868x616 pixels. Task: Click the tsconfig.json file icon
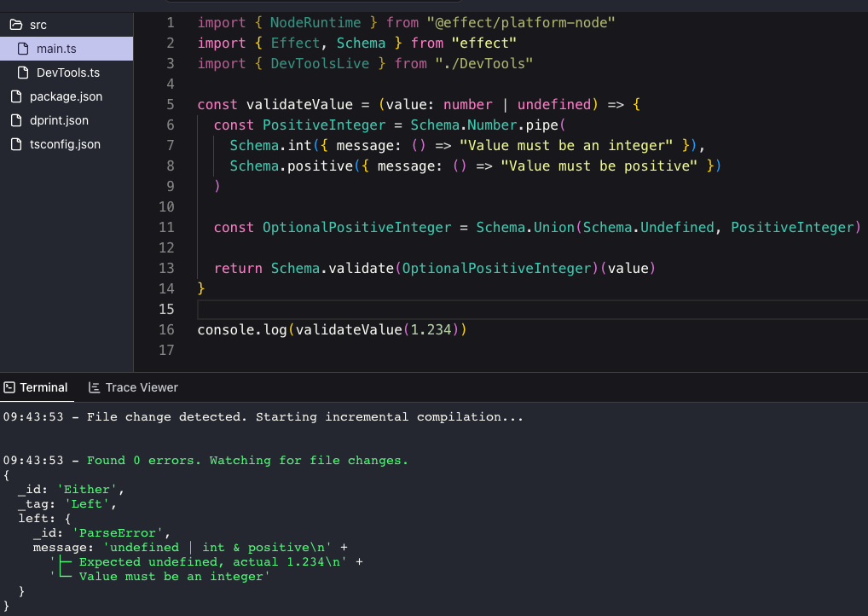(16, 144)
